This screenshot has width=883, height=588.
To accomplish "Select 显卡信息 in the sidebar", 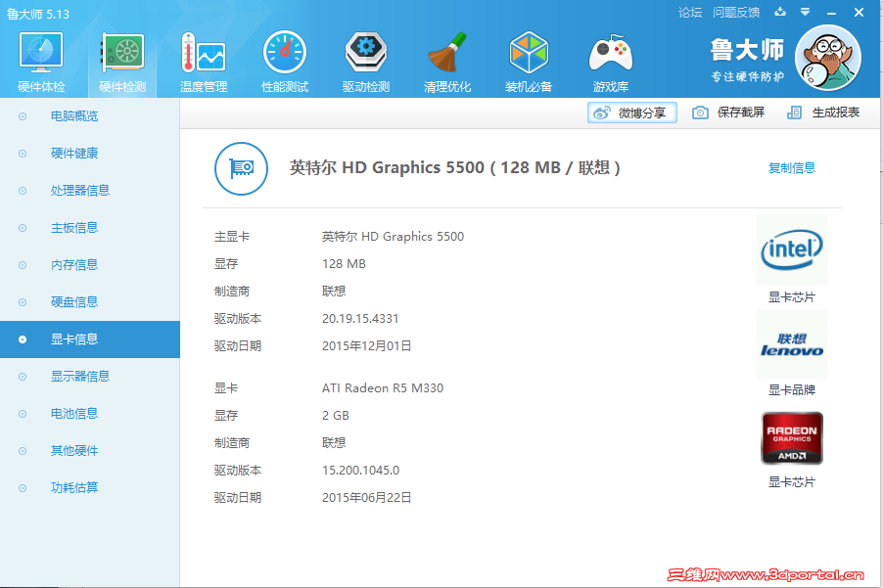I will (x=90, y=339).
